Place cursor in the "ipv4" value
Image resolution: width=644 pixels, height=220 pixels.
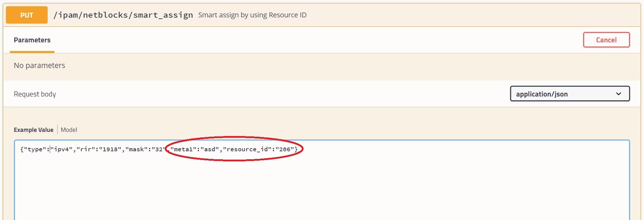[x=62, y=149]
